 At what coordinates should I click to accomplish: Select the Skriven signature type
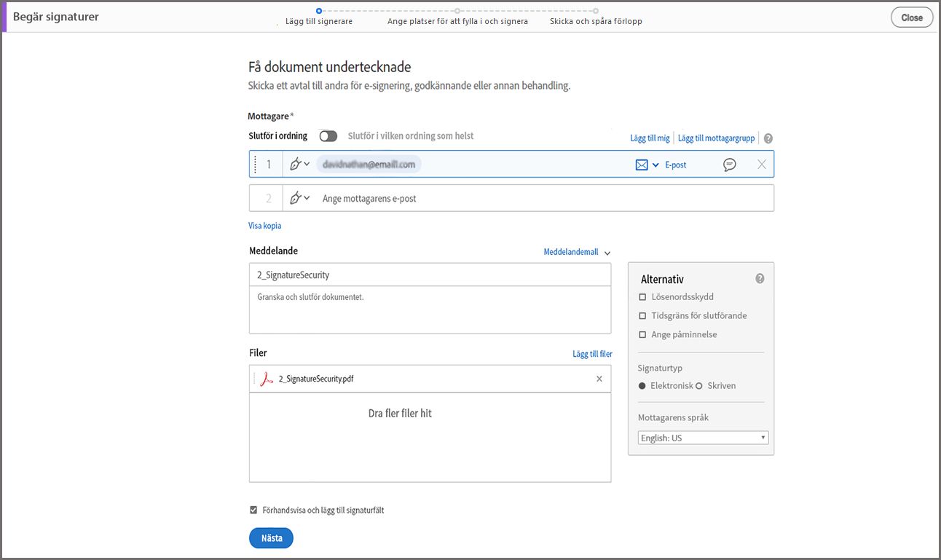tap(698, 385)
